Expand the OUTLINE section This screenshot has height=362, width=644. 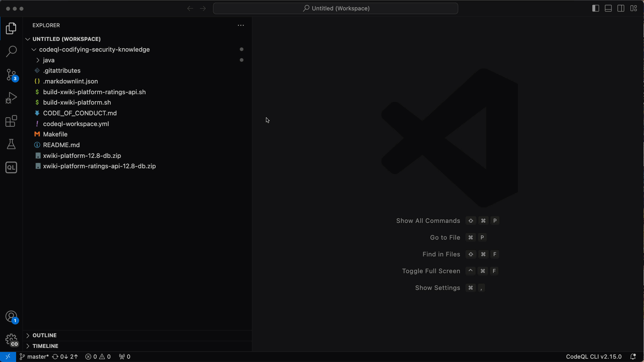(x=45, y=335)
